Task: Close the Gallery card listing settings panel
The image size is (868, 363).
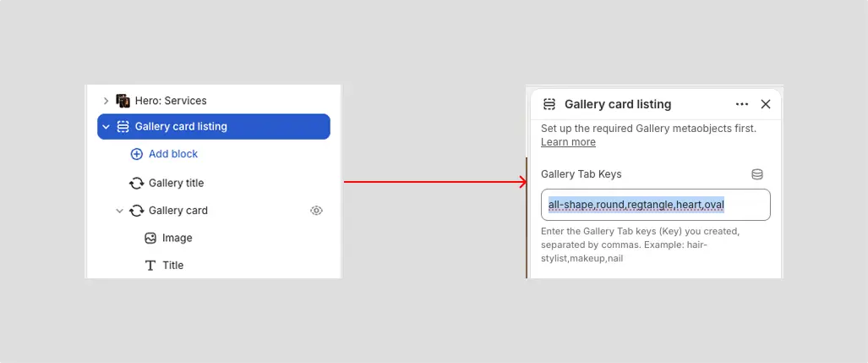Action: pyautogui.click(x=766, y=104)
